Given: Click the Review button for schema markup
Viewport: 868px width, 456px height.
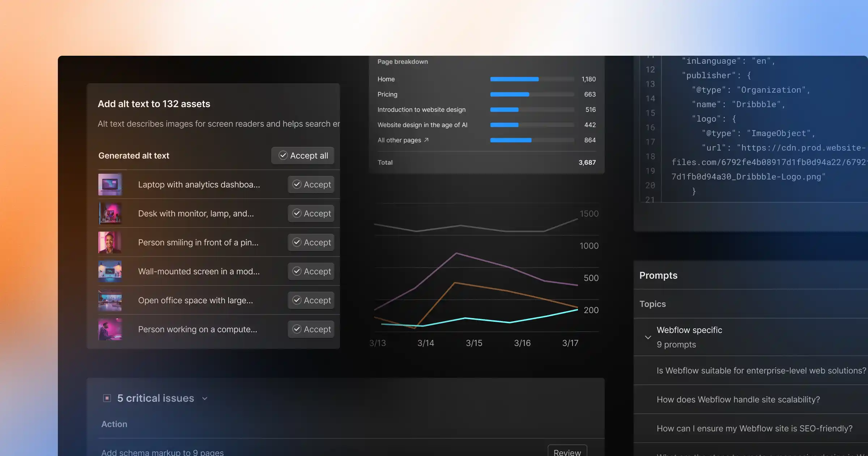Looking at the screenshot, I should pyautogui.click(x=567, y=451).
